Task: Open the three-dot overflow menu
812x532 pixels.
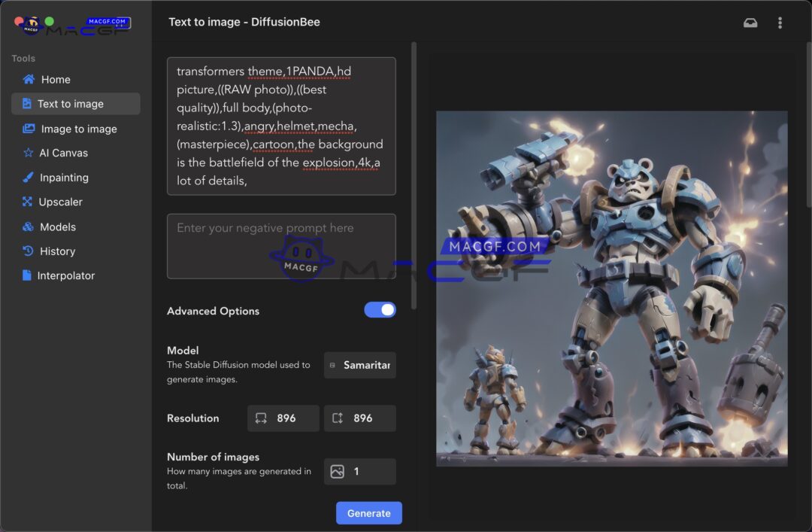Action: tap(780, 23)
